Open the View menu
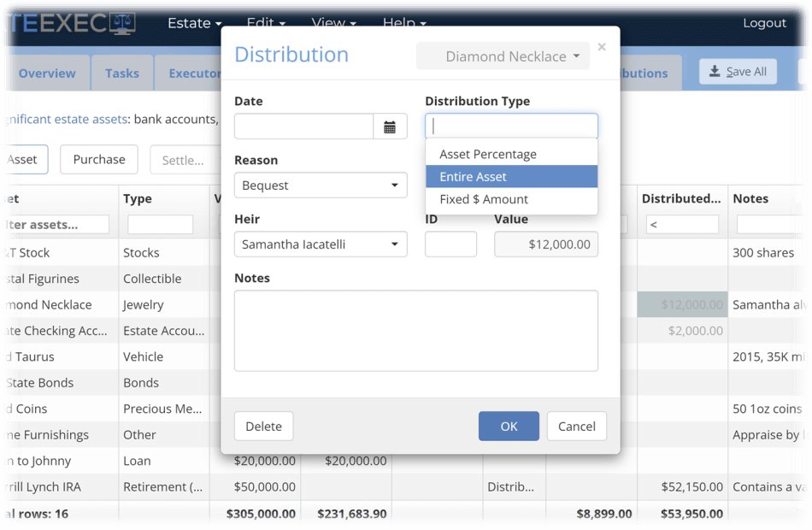 point(332,23)
